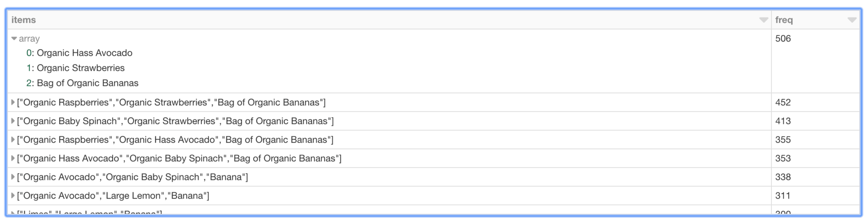Click the items column header label
868x221 pixels.
click(x=23, y=20)
